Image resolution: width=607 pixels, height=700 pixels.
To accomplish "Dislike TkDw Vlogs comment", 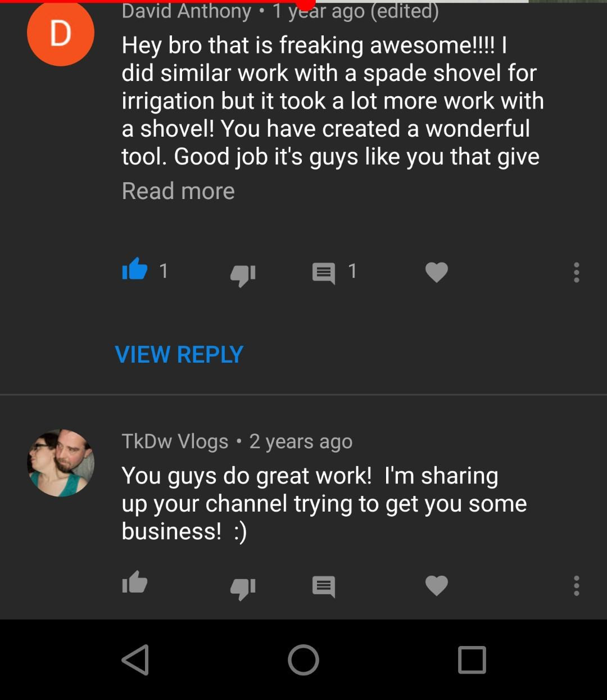I will (x=243, y=589).
